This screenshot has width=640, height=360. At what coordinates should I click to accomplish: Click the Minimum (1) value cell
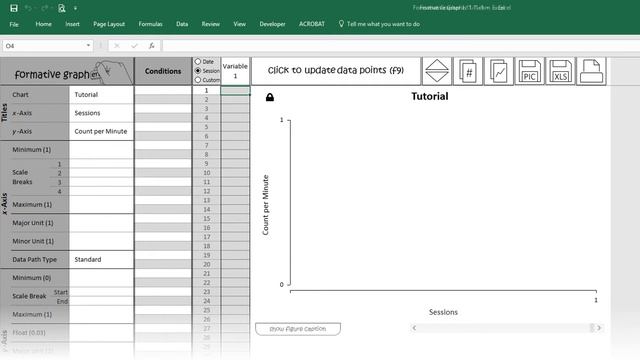tap(101, 150)
